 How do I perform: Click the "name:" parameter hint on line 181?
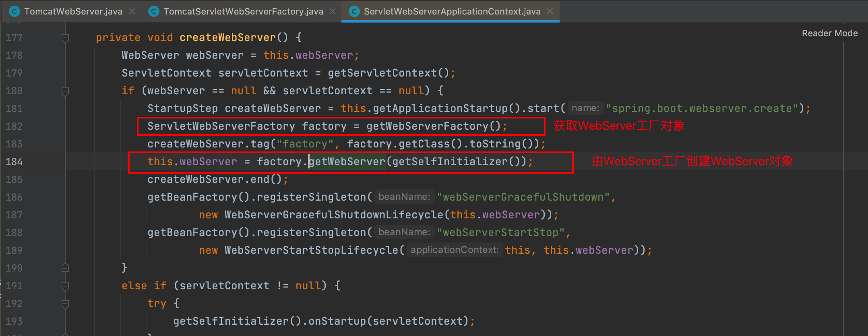tap(585, 108)
